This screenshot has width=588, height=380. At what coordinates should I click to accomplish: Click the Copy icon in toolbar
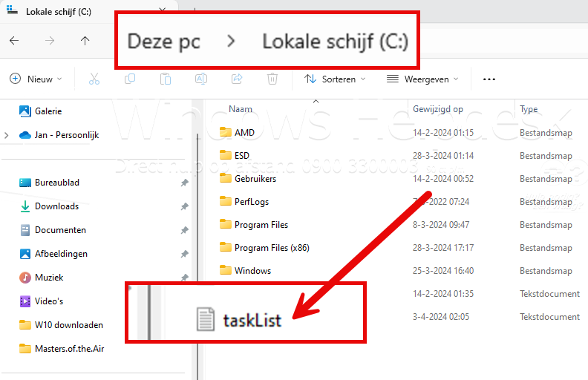[130, 79]
